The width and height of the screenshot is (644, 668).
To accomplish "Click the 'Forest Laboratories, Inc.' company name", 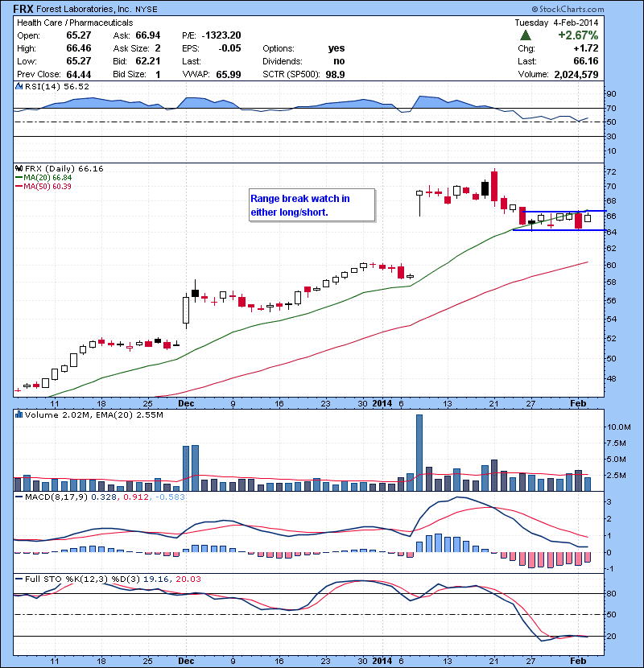I will tap(84, 9).
